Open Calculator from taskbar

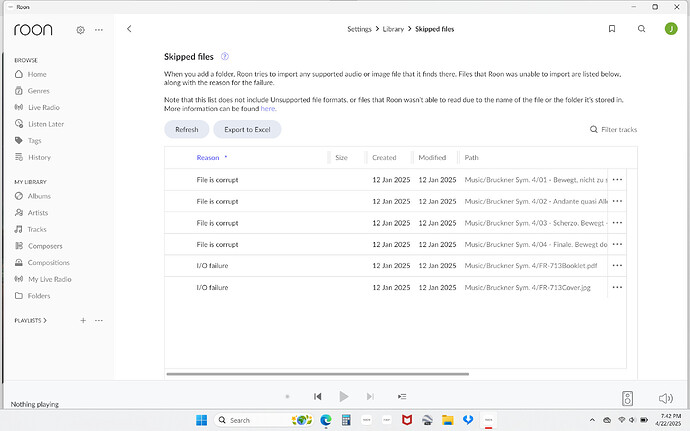[346, 420]
